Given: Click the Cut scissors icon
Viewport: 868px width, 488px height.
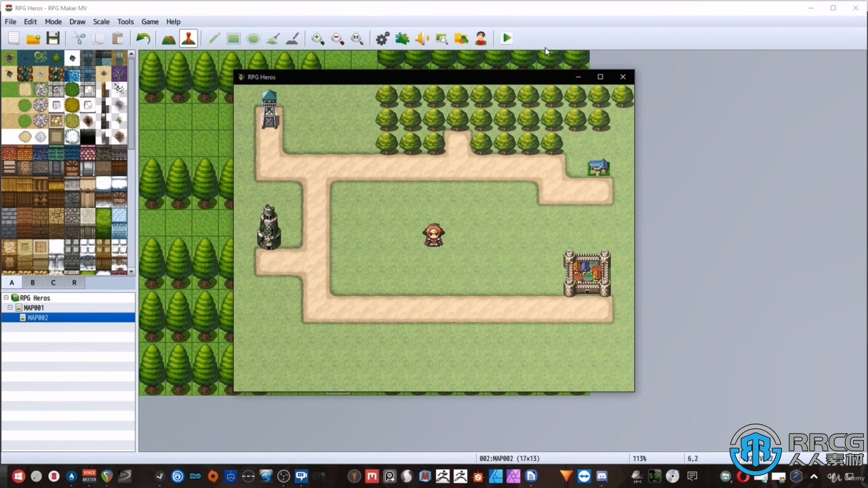Looking at the screenshot, I should tap(79, 39).
